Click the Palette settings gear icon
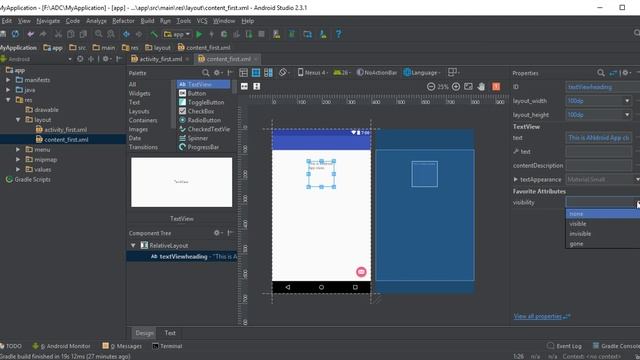The image size is (640, 360). [x=217, y=73]
